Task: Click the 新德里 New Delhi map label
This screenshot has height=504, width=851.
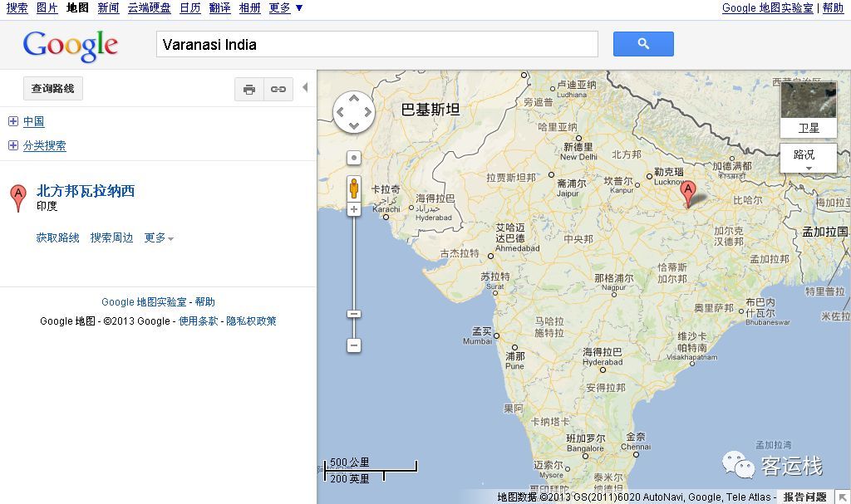Action: coord(578,151)
